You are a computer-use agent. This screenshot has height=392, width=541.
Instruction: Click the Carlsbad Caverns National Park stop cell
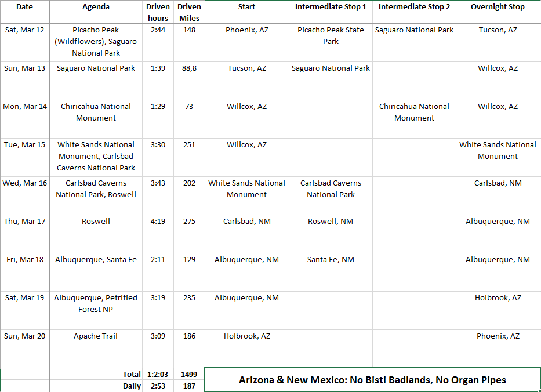pos(331,188)
